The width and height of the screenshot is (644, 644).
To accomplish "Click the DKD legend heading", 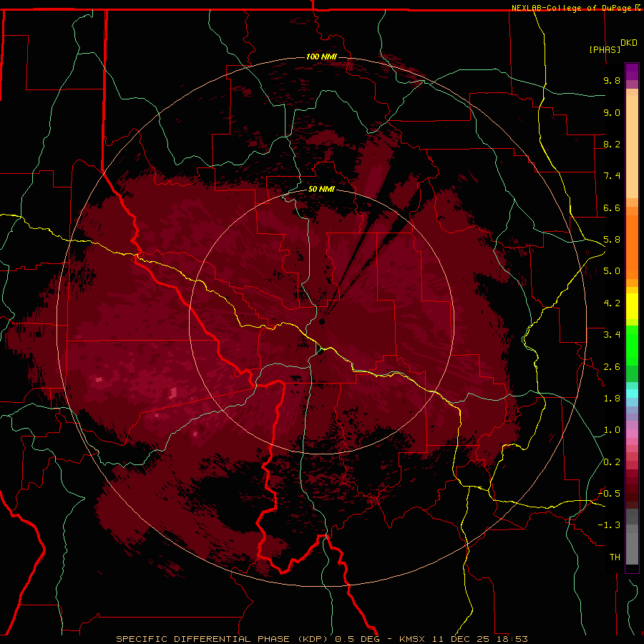I will [x=628, y=43].
